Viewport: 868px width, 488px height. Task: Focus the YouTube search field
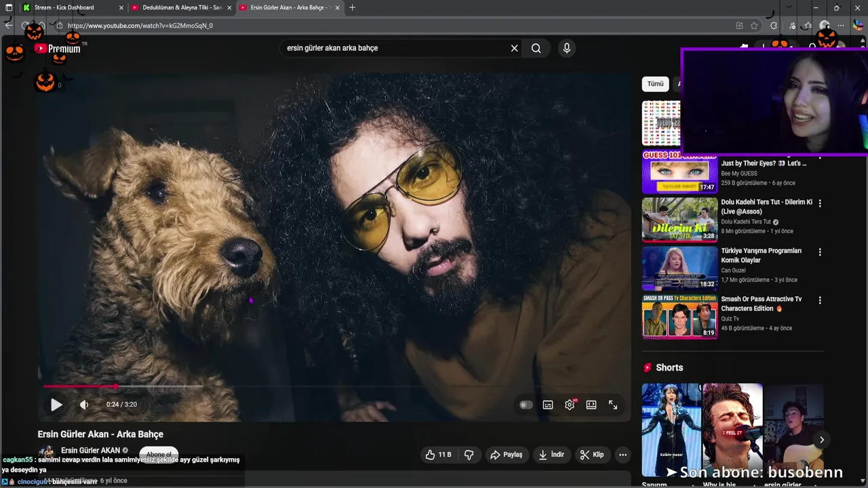397,48
